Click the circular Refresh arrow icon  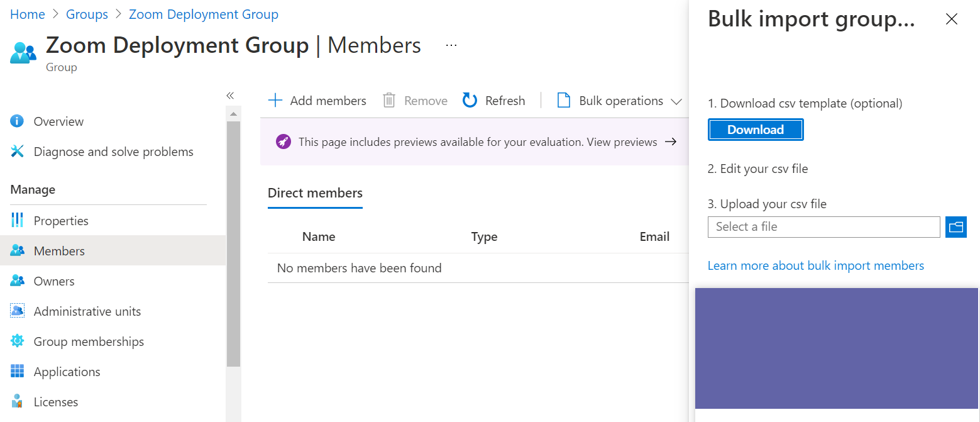pos(470,101)
